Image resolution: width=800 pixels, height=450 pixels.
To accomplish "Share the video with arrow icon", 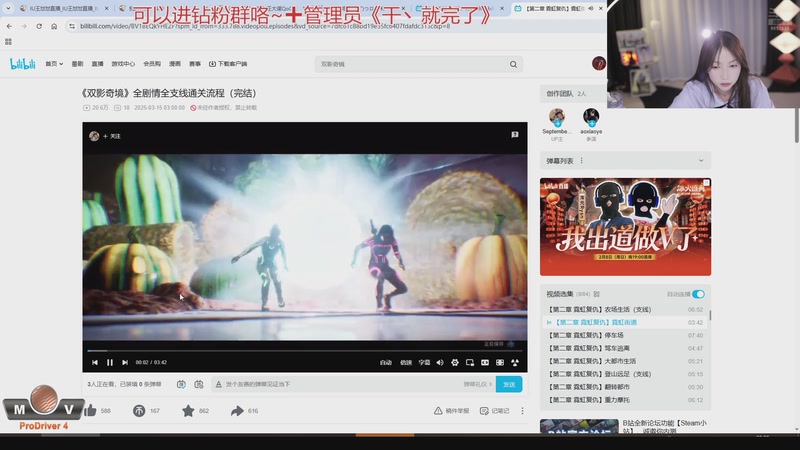I will [x=237, y=410].
